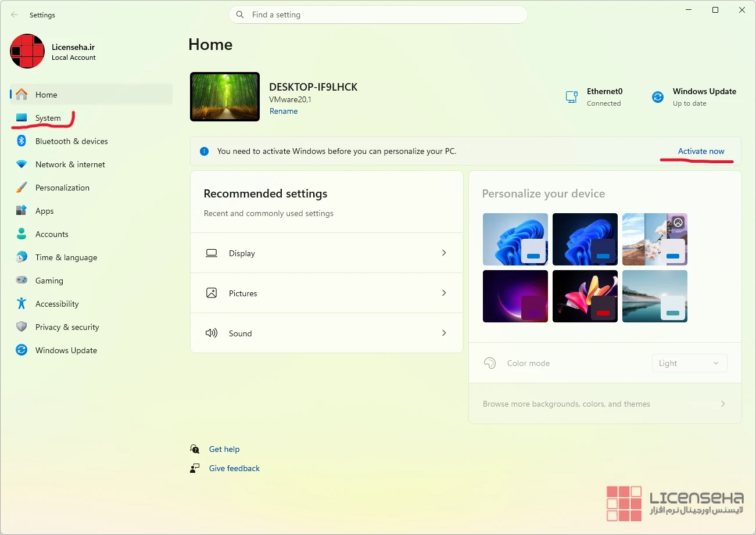Click Rename under the PC name
The width and height of the screenshot is (756, 535).
(284, 111)
